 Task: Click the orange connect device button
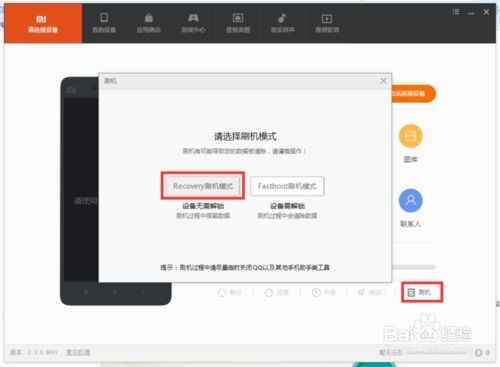click(413, 93)
